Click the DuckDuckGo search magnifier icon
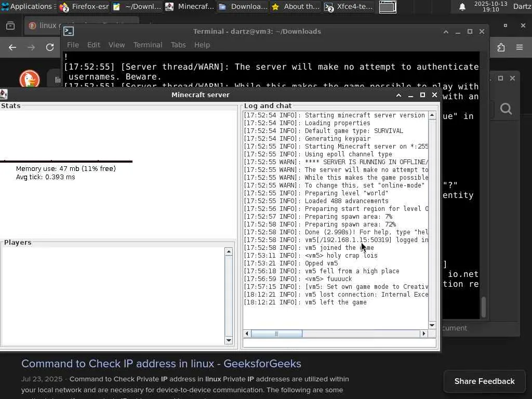Image resolution: width=532 pixels, height=399 pixels. point(506,109)
